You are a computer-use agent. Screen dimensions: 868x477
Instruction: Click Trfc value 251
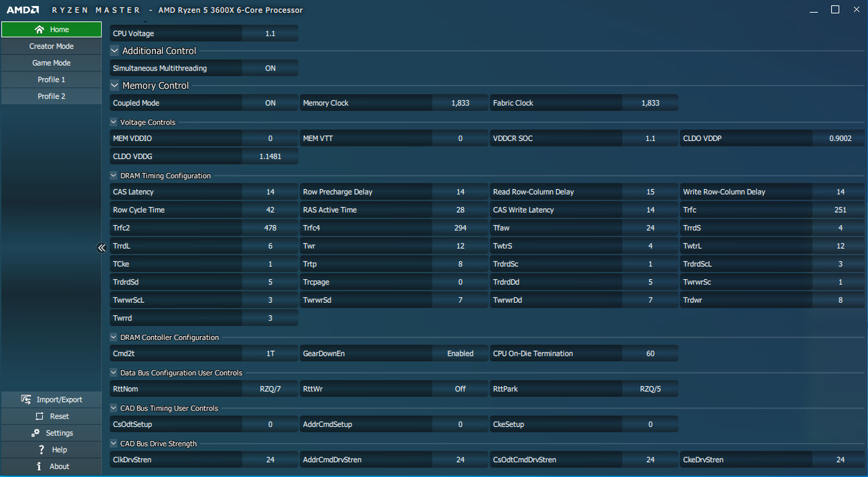point(840,210)
